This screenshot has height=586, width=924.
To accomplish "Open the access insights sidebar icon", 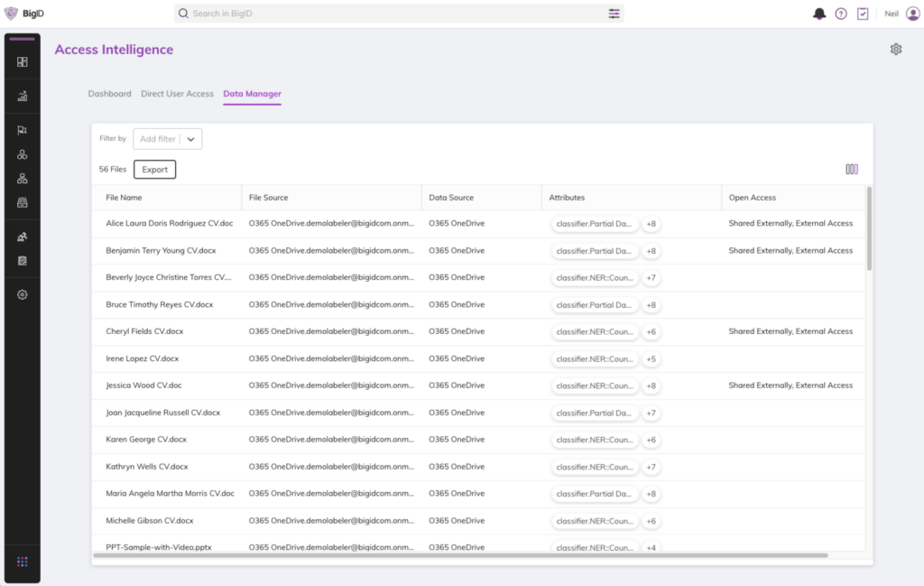I will click(23, 237).
